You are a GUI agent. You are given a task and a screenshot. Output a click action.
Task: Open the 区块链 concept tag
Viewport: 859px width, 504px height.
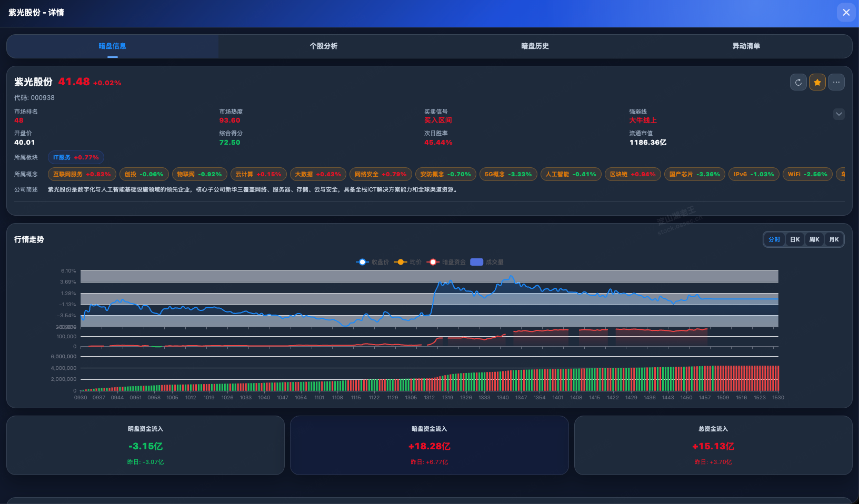[x=633, y=174]
